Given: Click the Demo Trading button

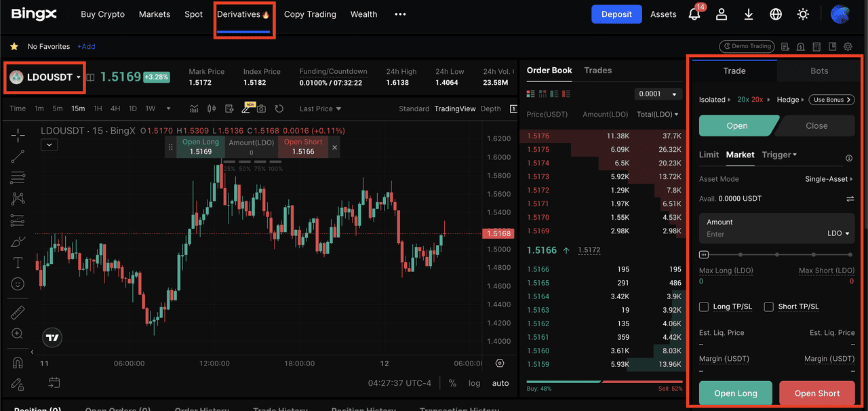Looking at the screenshot, I should click(747, 47).
